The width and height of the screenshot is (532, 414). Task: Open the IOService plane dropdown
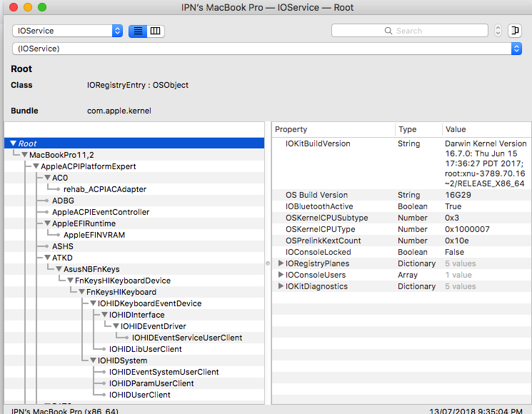[68, 31]
